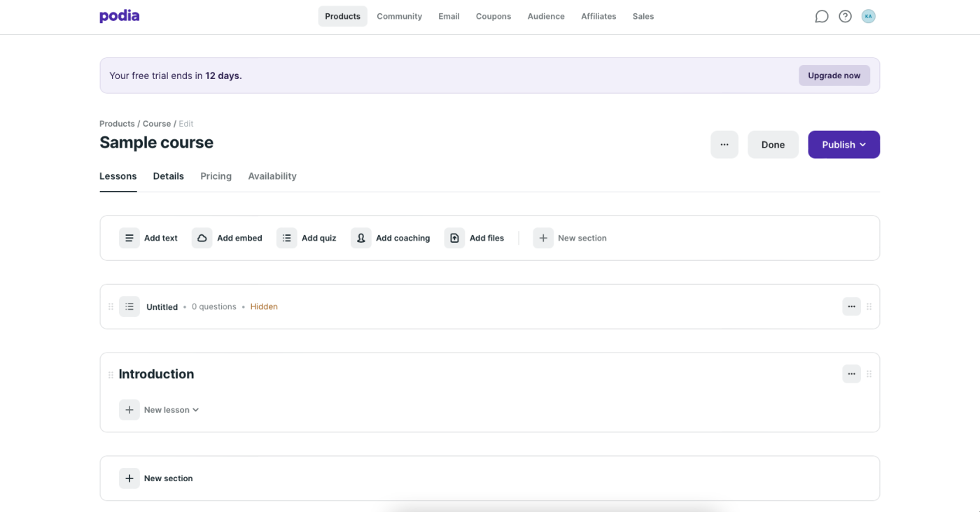Image resolution: width=980 pixels, height=512 pixels.
Task: Click the Untitled quiz lesson icon
Action: (129, 306)
